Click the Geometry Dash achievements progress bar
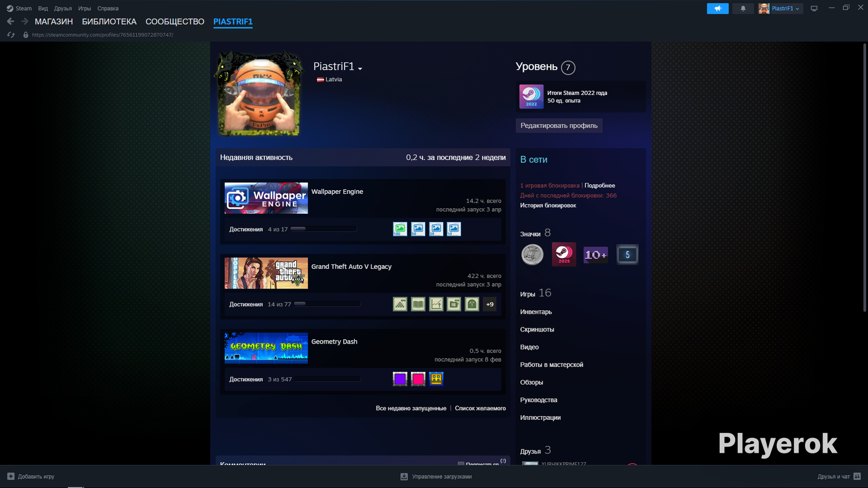Screen dimensions: 868x488 [x=328, y=379]
